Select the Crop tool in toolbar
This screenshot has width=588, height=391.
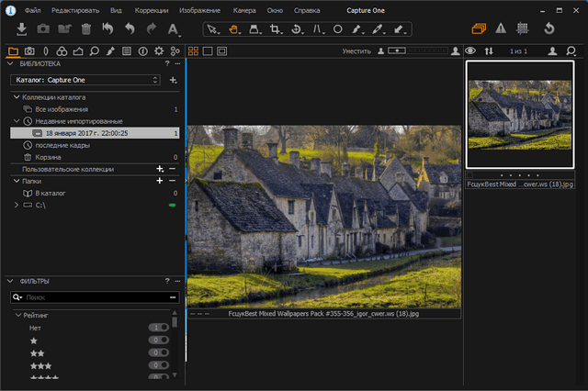point(275,29)
